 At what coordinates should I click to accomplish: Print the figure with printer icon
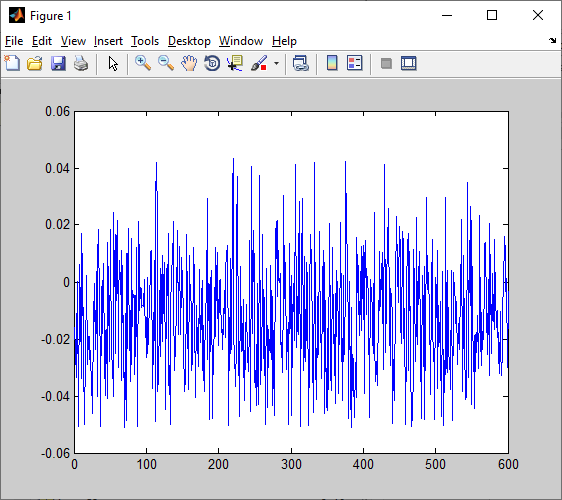tap(81, 63)
